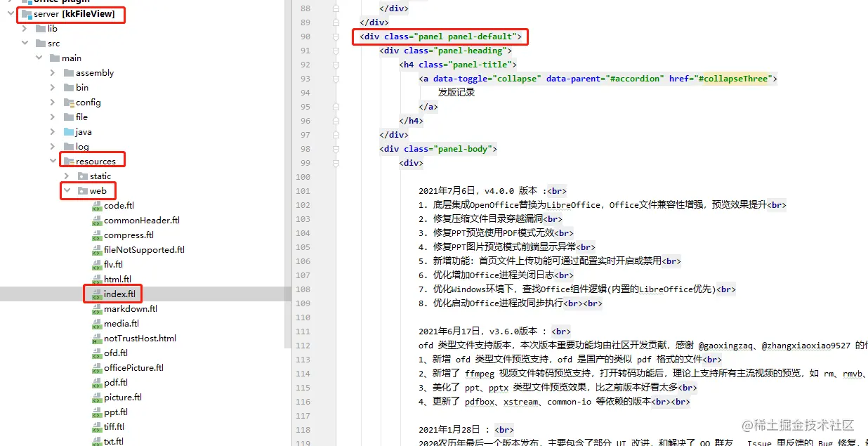Toggle code fold marker on line 91
The image size is (868, 446).
point(336,51)
